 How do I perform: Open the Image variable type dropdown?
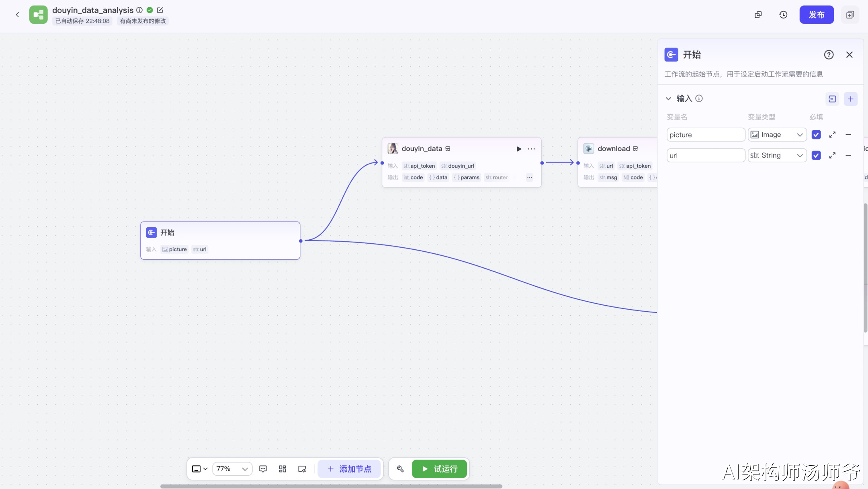(x=777, y=135)
